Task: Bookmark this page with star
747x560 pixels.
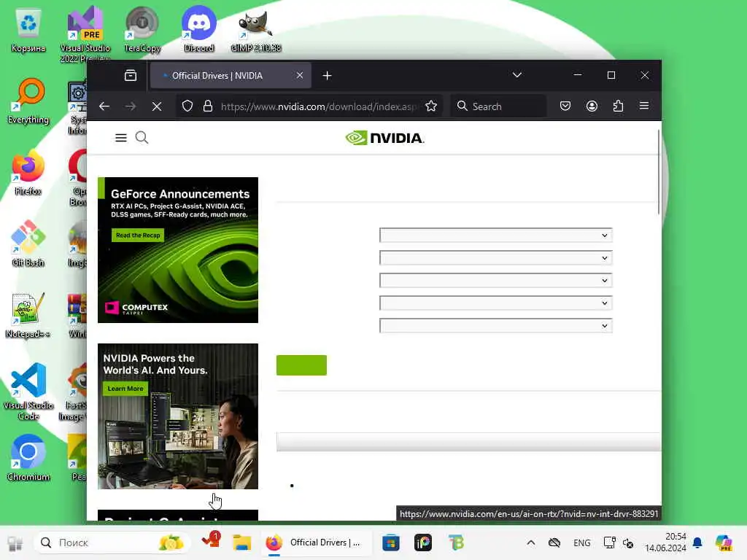Action: (431, 106)
